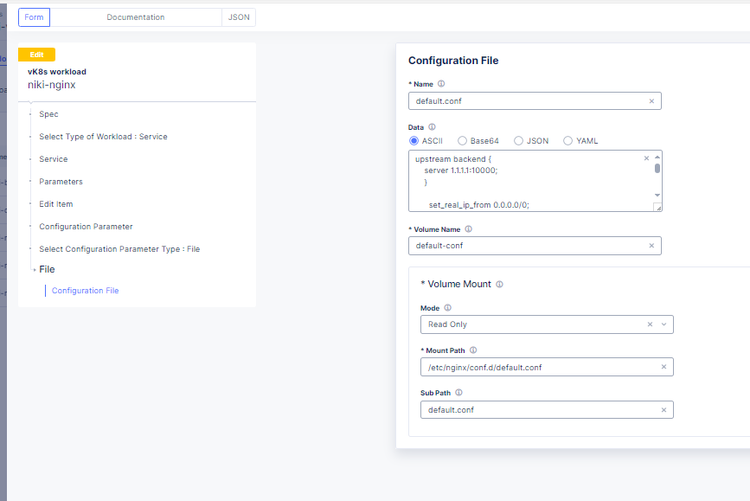Image resolution: width=750 pixels, height=501 pixels.
Task: Click the yellow Edit button
Action: click(x=37, y=55)
